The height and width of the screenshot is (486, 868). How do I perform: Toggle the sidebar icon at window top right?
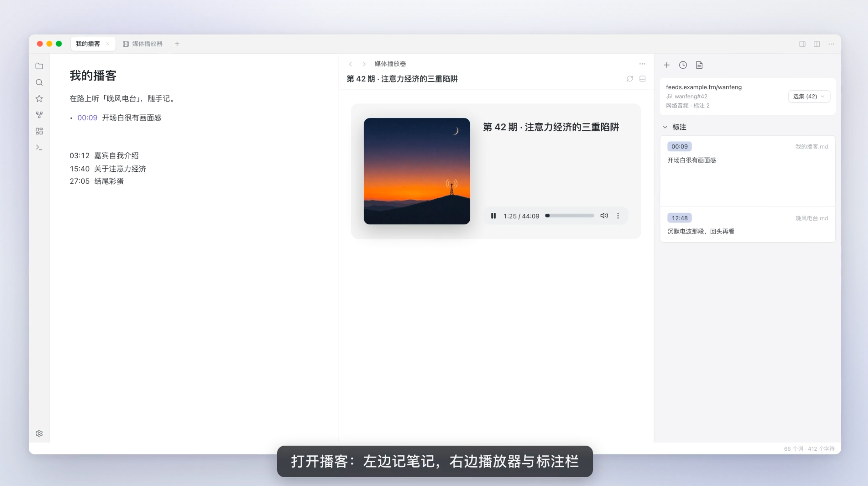tap(802, 44)
